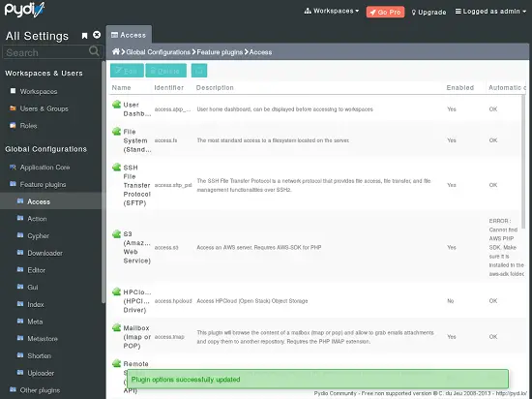The height and width of the screenshot is (399, 532).
Task: Click the Pydio logo
Action: (24, 10)
